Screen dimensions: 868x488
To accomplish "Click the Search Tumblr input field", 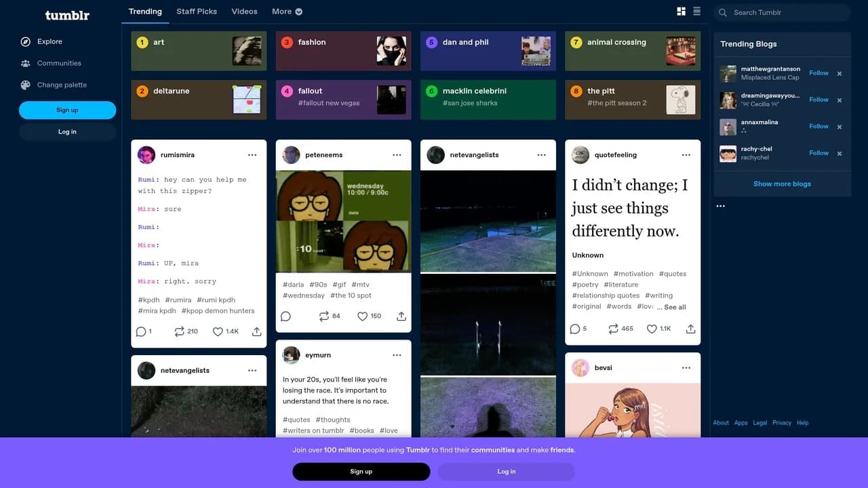I will 780,12.
